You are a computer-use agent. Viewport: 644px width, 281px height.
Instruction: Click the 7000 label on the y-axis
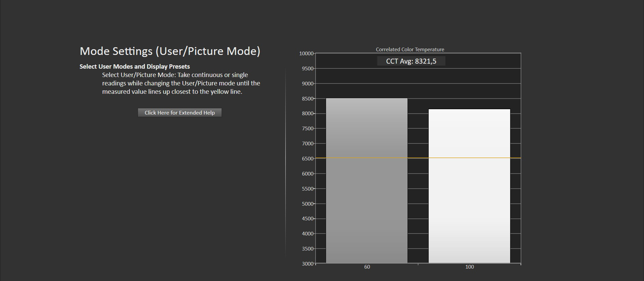(307, 144)
